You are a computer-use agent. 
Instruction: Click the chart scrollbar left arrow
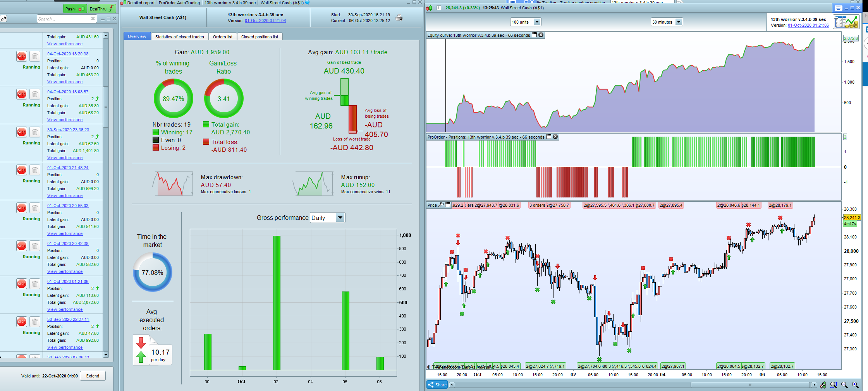point(452,385)
